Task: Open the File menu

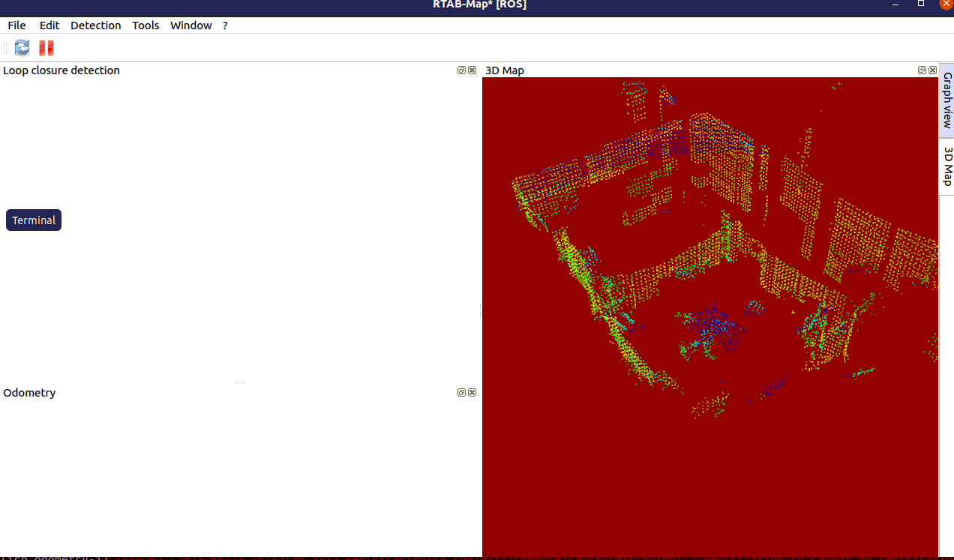Action: coord(16,25)
